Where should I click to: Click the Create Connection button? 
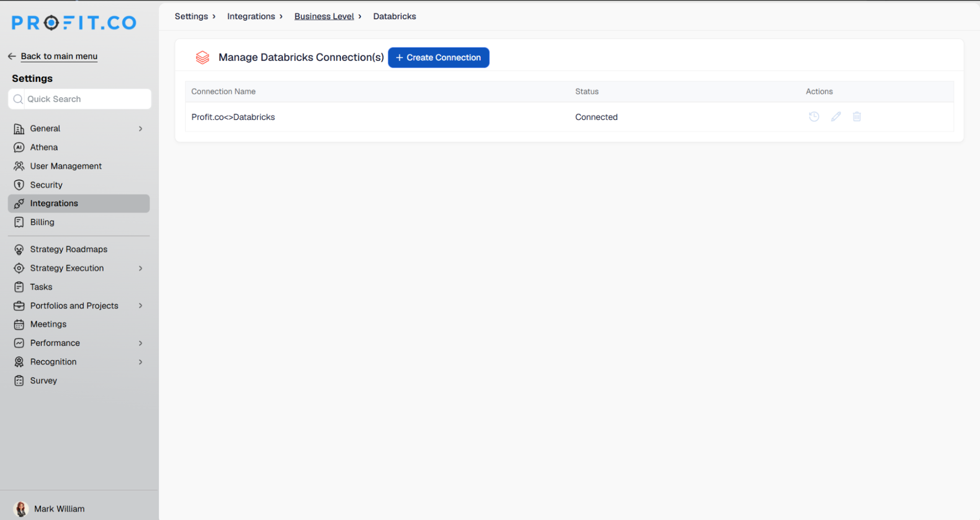tap(439, 57)
